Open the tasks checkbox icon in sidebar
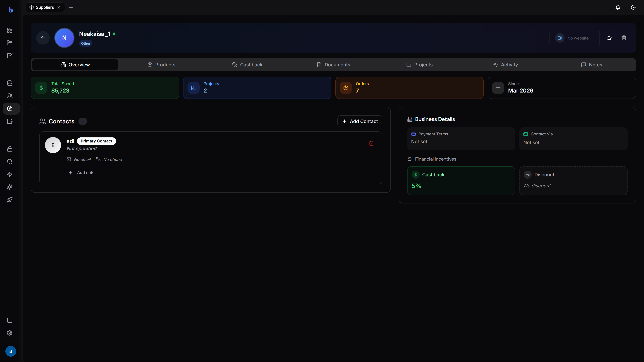This screenshot has height=362, width=644. (10, 56)
